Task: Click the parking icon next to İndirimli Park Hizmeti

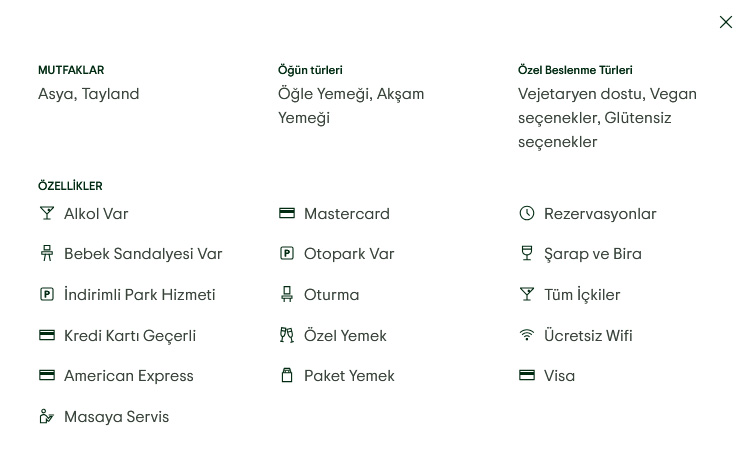Action: click(x=47, y=295)
